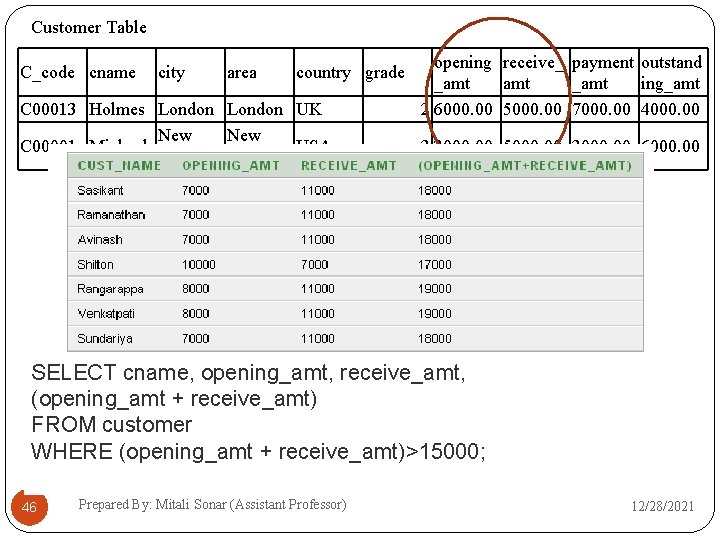Click the WHERE clause with >15000

258,452
